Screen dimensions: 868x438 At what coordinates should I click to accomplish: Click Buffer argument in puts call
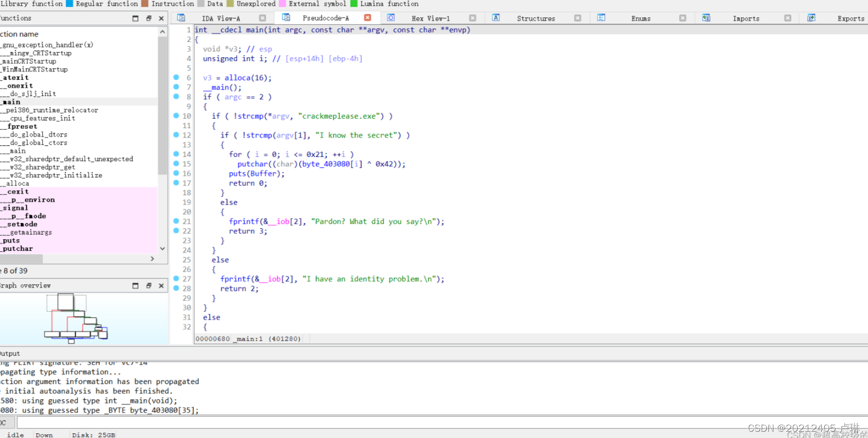[x=263, y=174]
